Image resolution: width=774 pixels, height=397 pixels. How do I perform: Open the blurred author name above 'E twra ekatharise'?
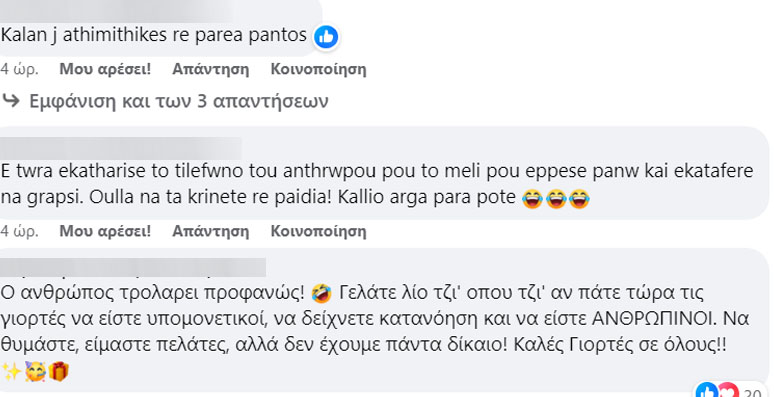coord(121,148)
